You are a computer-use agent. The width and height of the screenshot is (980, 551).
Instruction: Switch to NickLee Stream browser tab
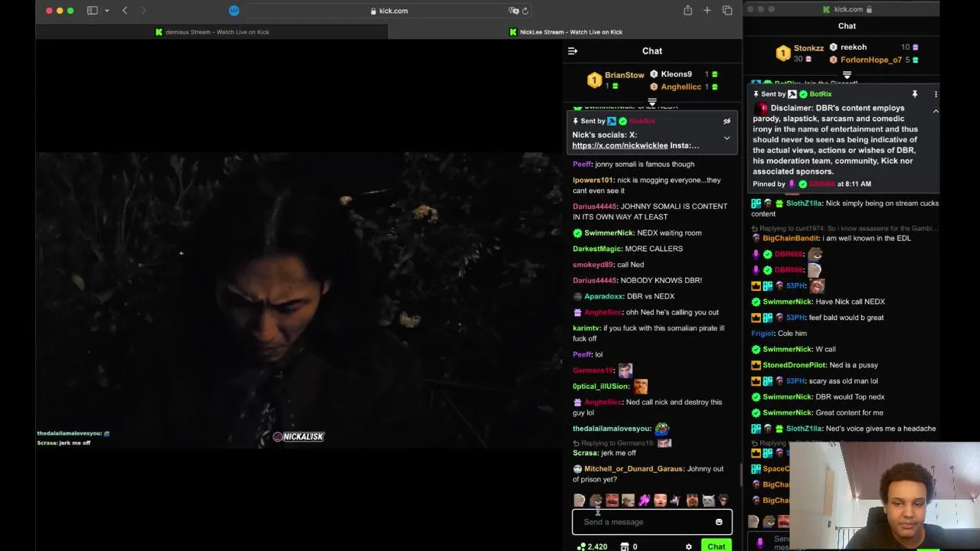coord(566,32)
